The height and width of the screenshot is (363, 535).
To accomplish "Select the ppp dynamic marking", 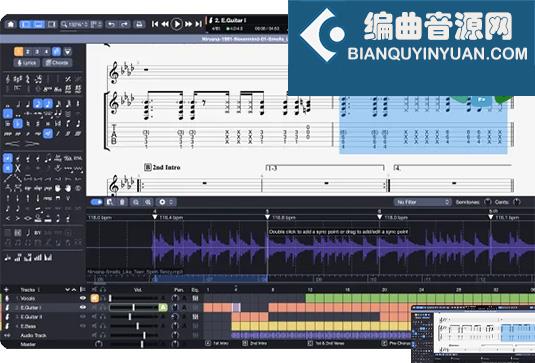I will coord(8,133).
